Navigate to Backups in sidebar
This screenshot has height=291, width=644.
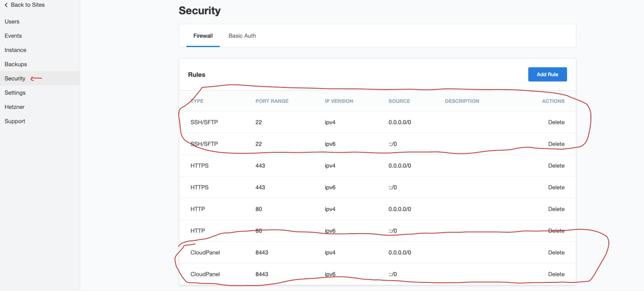tap(15, 64)
